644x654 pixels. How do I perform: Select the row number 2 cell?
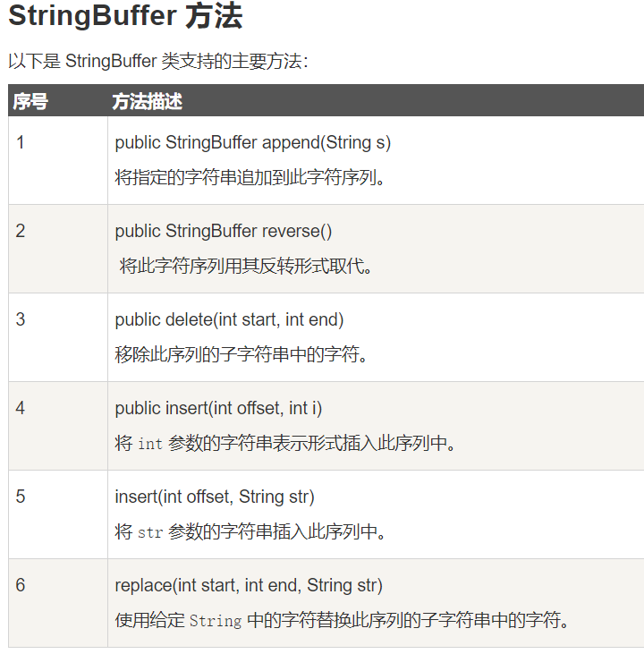pyautogui.click(x=21, y=231)
